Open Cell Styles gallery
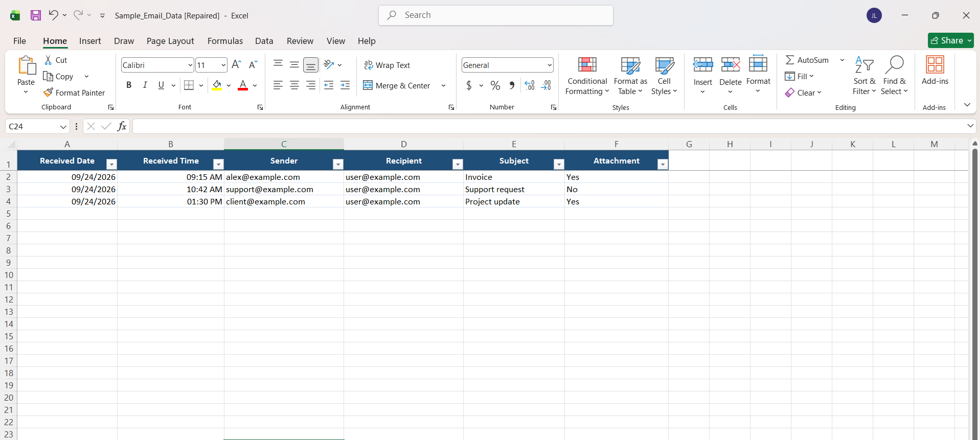The image size is (980, 440). (x=664, y=76)
